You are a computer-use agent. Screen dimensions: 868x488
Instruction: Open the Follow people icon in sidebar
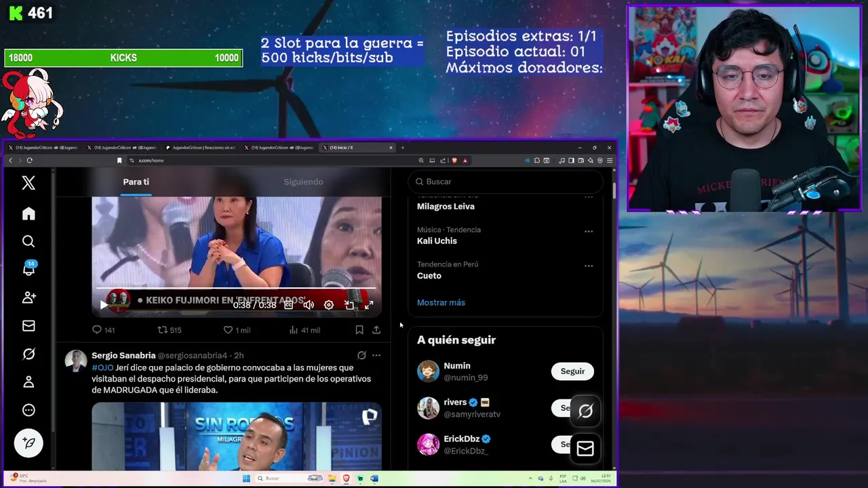click(x=28, y=297)
